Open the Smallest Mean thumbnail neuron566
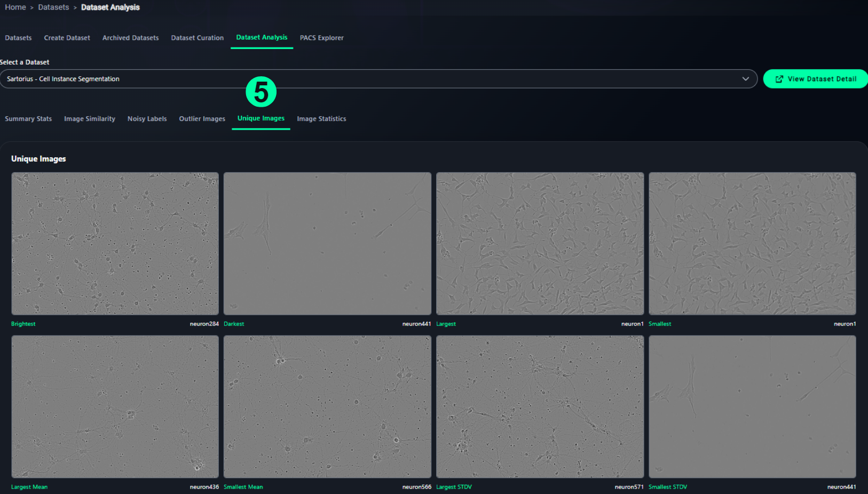This screenshot has width=868, height=494. pyautogui.click(x=327, y=407)
